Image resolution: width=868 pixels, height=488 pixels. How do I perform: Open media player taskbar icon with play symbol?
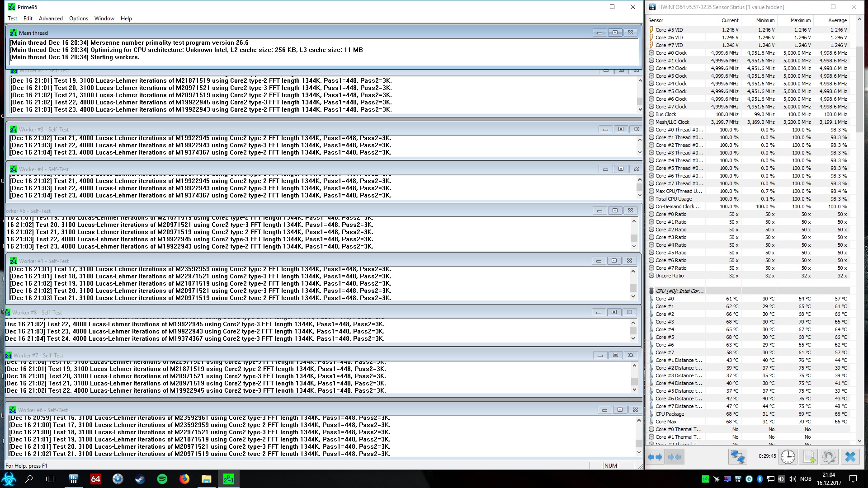[118, 479]
